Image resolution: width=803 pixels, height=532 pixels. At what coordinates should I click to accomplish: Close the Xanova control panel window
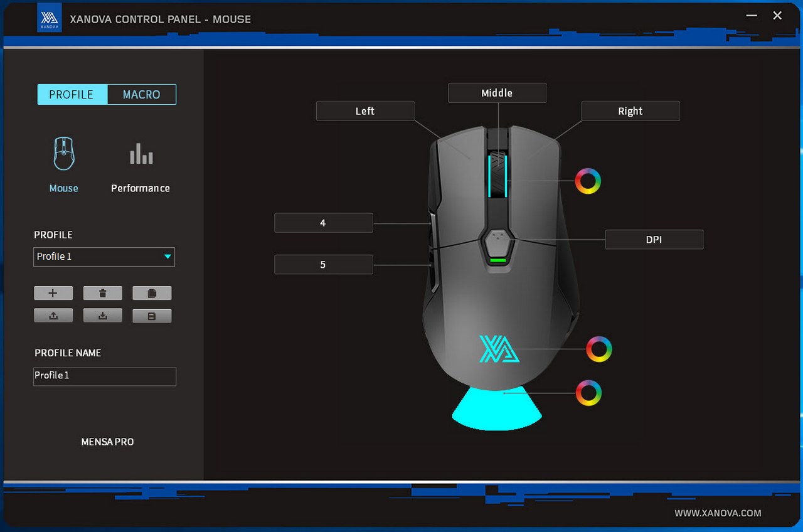point(777,16)
